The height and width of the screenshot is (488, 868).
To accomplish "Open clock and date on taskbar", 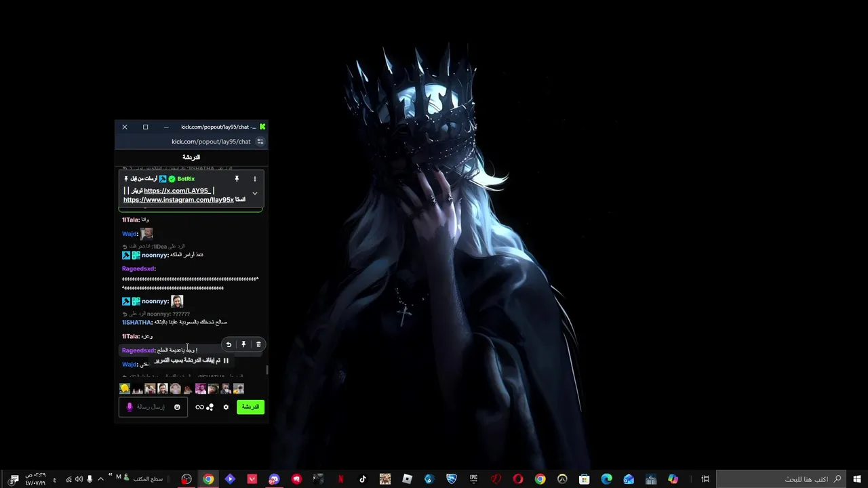I will (35, 479).
